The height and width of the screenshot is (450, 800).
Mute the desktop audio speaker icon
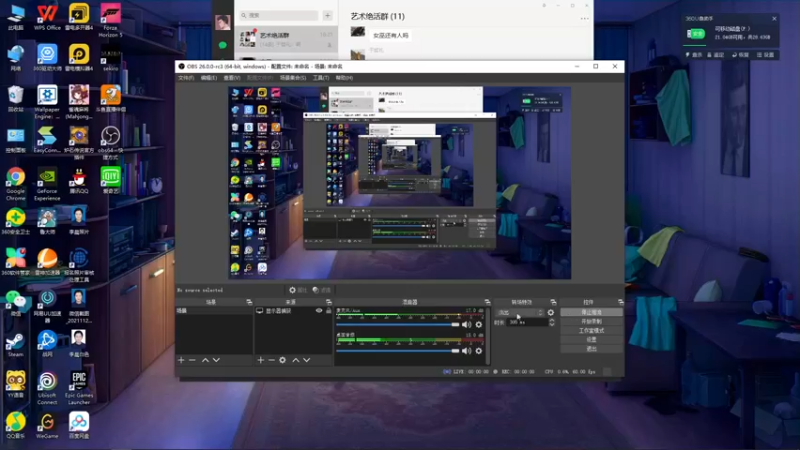(466, 351)
